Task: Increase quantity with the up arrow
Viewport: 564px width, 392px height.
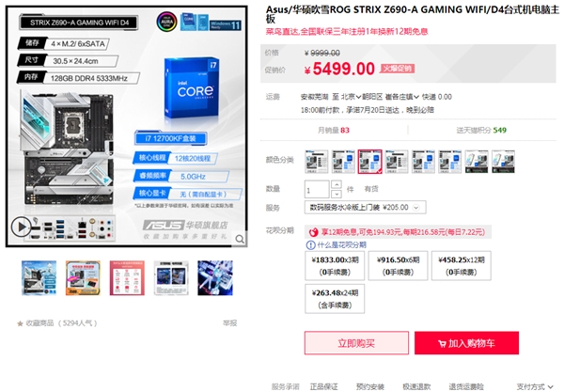Action: click(x=336, y=184)
